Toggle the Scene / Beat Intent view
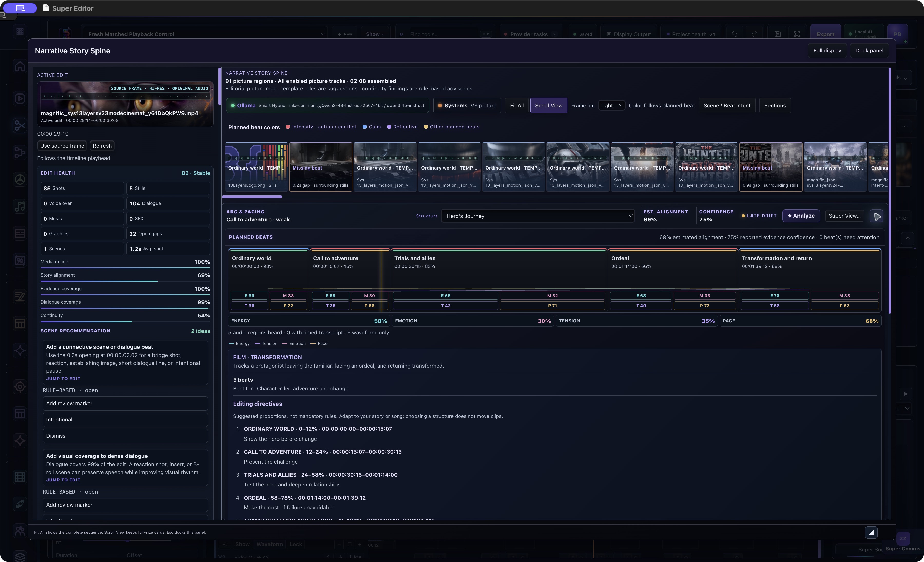 coord(727,105)
